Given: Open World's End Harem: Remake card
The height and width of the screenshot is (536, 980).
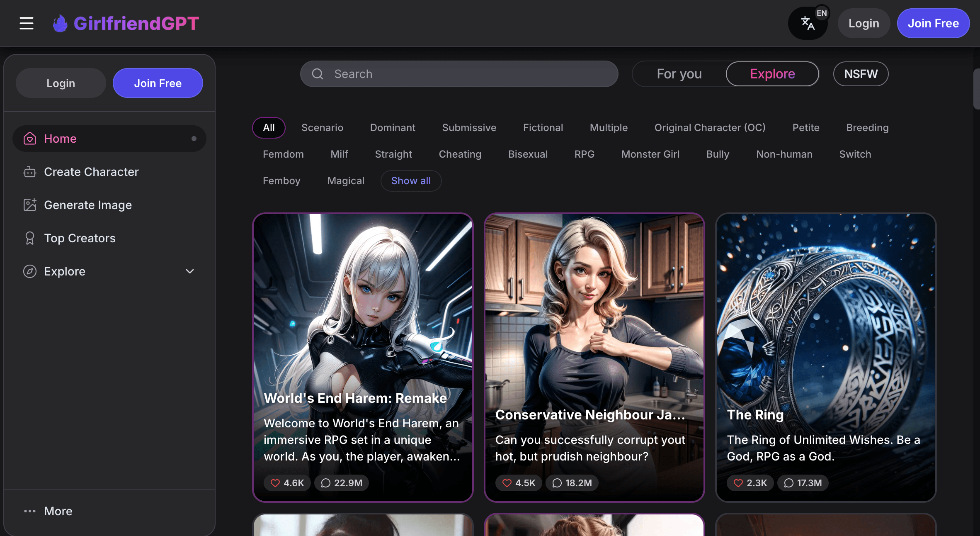Looking at the screenshot, I should (363, 358).
